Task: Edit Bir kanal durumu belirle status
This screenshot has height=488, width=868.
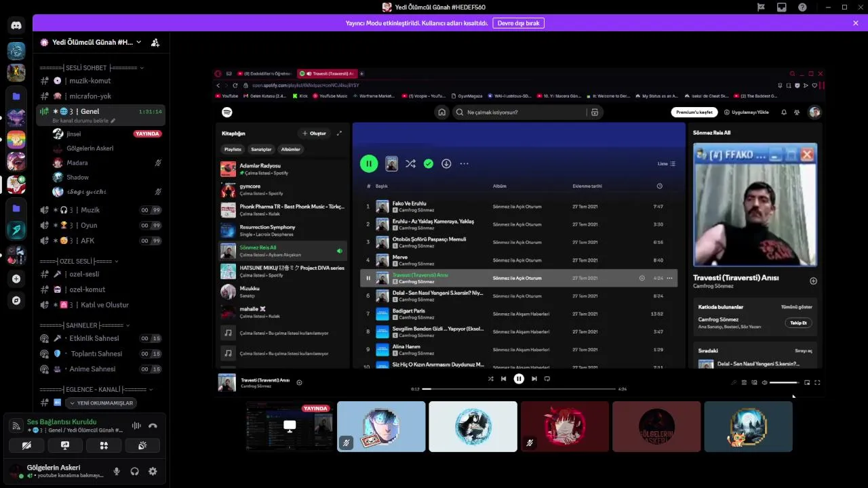Action: click(x=83, y=121)
